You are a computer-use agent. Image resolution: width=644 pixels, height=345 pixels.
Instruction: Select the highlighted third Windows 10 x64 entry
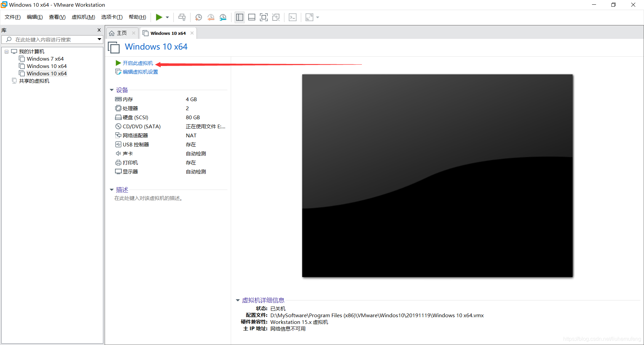tap(47, 74)
